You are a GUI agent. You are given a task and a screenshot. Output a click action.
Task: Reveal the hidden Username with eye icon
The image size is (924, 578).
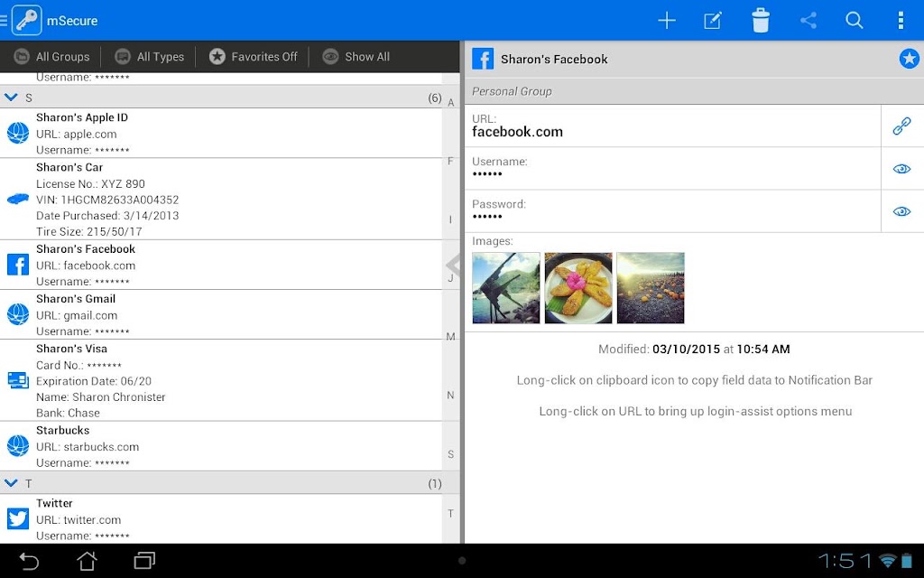pyautogui.click(x=901, y=169)
